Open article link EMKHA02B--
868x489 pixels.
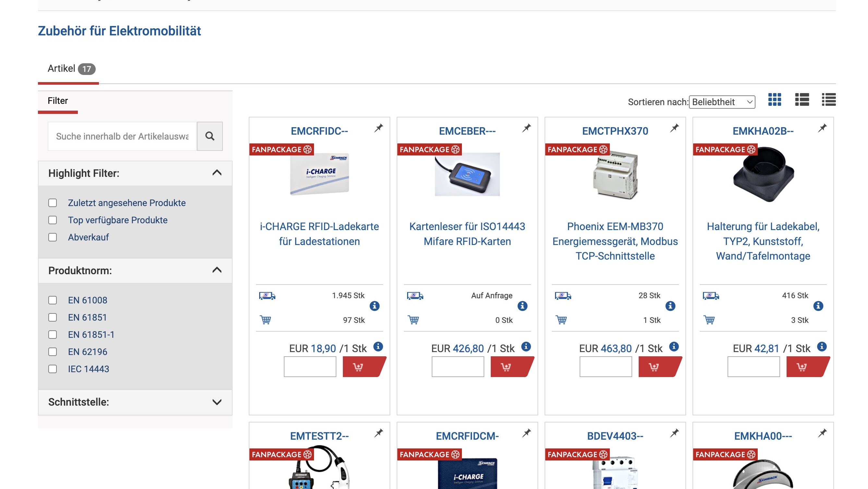click(x=763, y=131)
